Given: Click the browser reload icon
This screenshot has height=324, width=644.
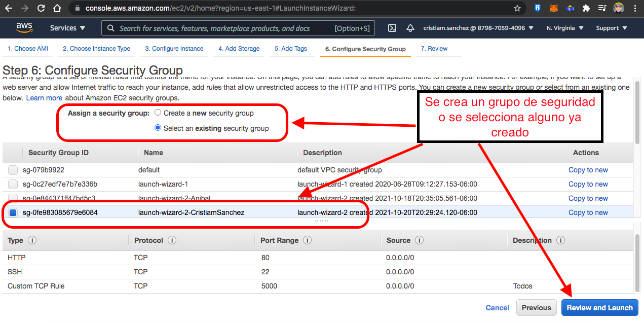Looking at the screenshot, I should 41,8.
